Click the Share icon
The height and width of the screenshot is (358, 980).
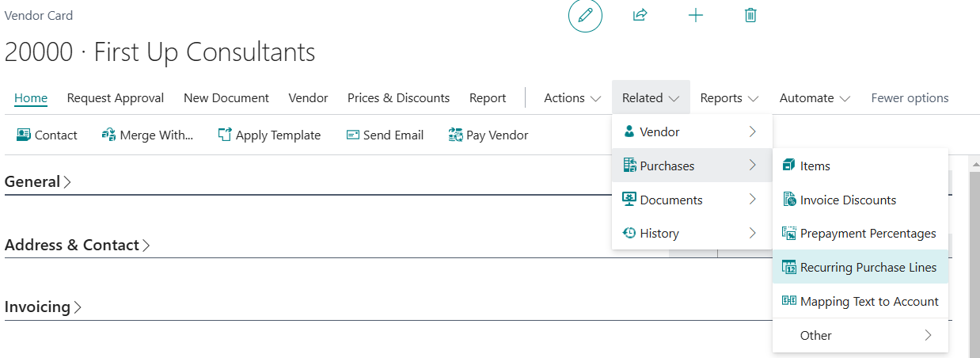(640, 15)
